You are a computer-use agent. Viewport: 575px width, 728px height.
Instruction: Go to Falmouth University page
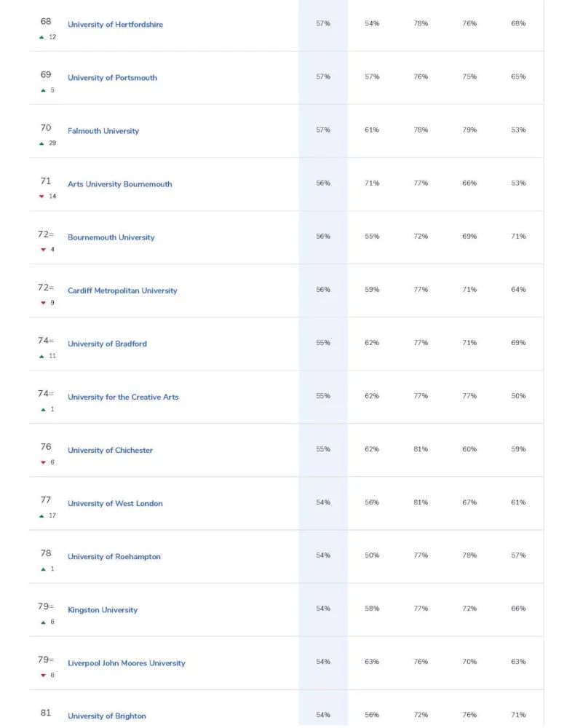(103, 131)
